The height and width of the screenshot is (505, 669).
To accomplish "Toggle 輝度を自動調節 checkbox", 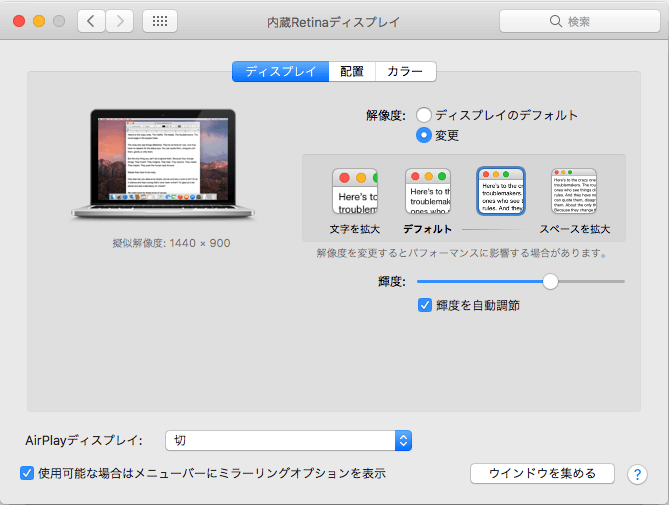I will (x=425, y=304).
